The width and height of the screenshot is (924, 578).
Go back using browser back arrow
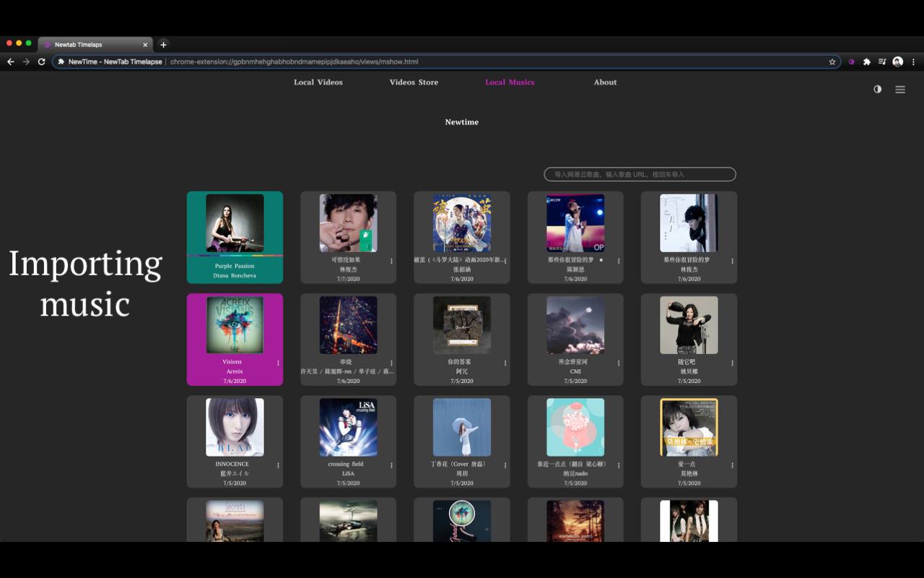(11, 61)
